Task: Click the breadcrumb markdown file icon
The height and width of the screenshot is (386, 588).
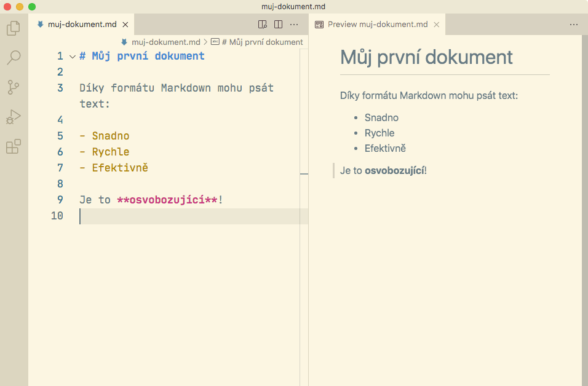Action: [x=124, y=42]
